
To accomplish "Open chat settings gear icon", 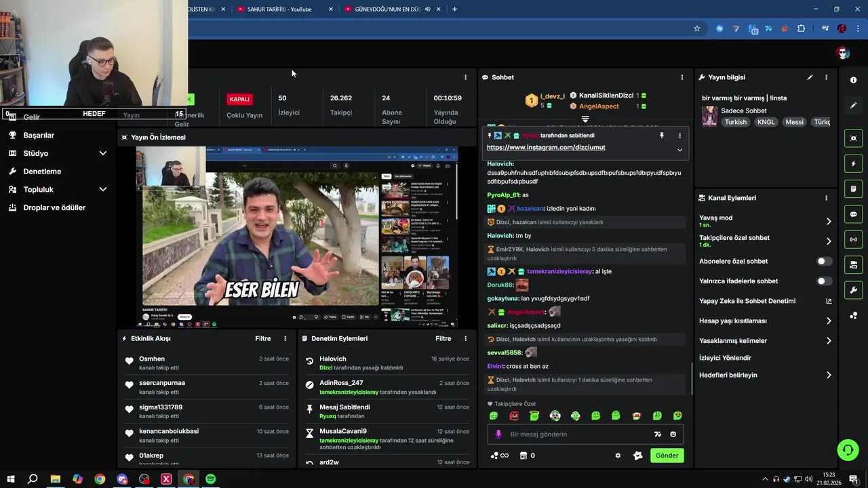I will point(618,455).
